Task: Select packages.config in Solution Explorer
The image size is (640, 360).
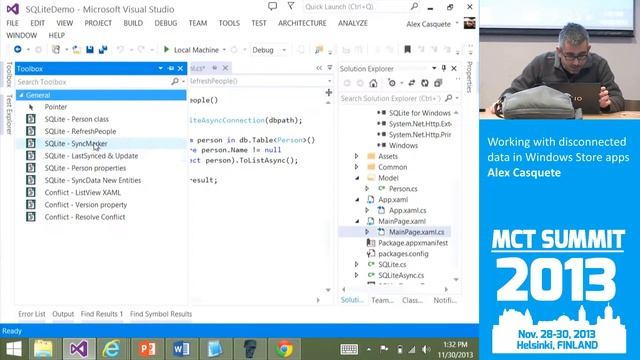Action: pos(403,253)
